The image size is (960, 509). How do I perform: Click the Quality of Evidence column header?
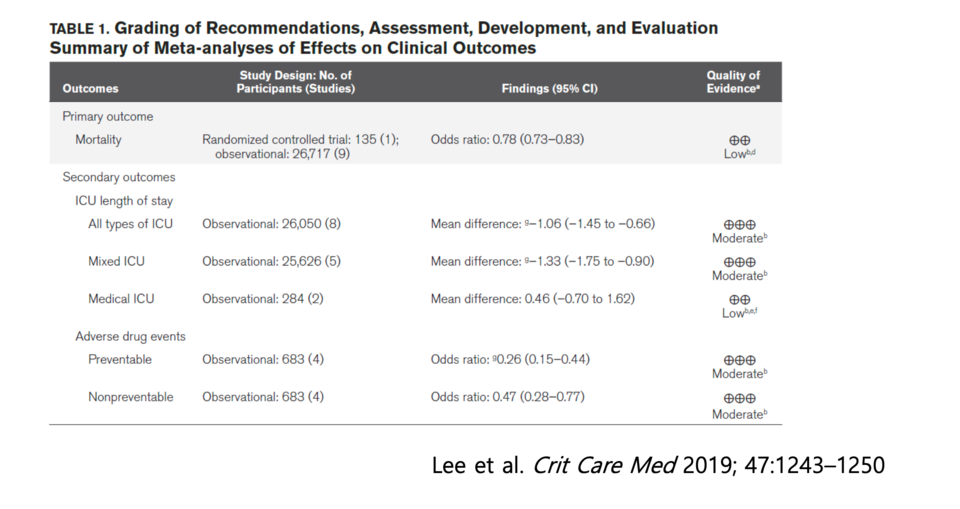[733, 82]
